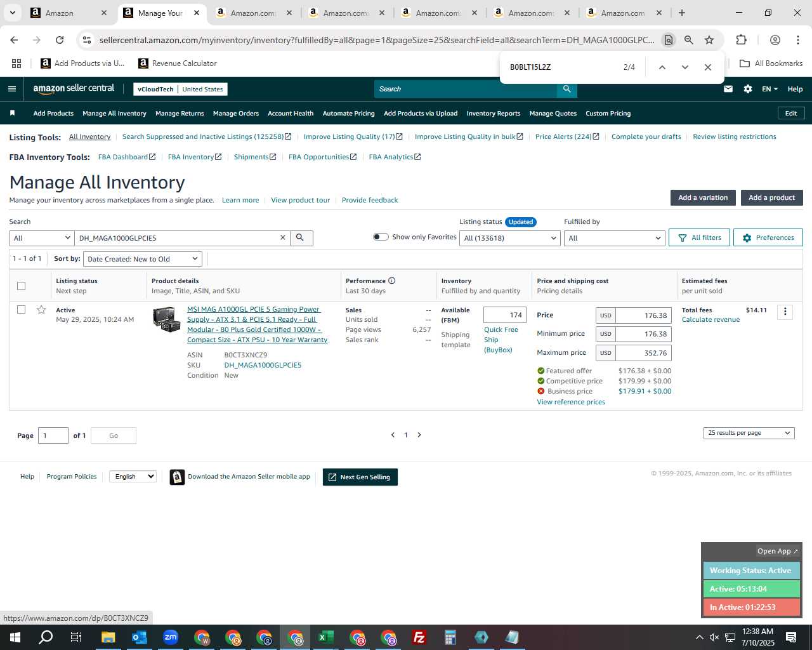Bookmark this page with the star icon
The height and width of the screenshot is (650, 812).
pyautogui.click(x=709, y=40)
